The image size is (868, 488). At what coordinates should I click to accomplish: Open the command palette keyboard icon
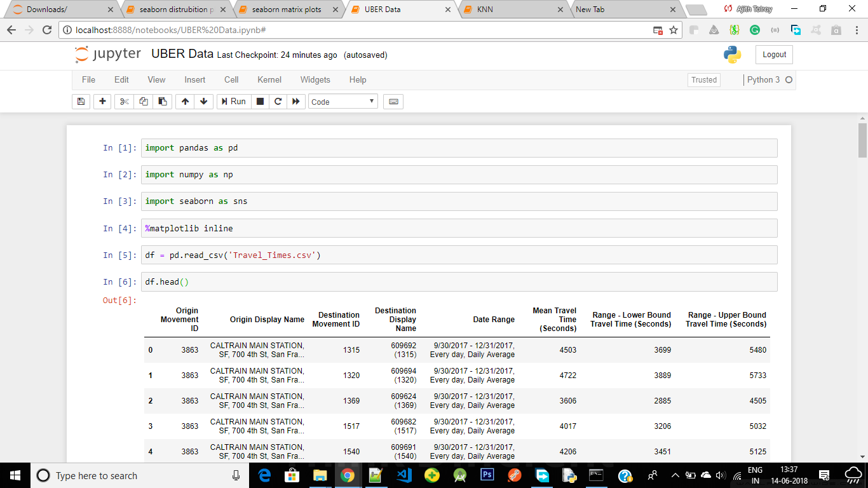(x=393, y=101)
